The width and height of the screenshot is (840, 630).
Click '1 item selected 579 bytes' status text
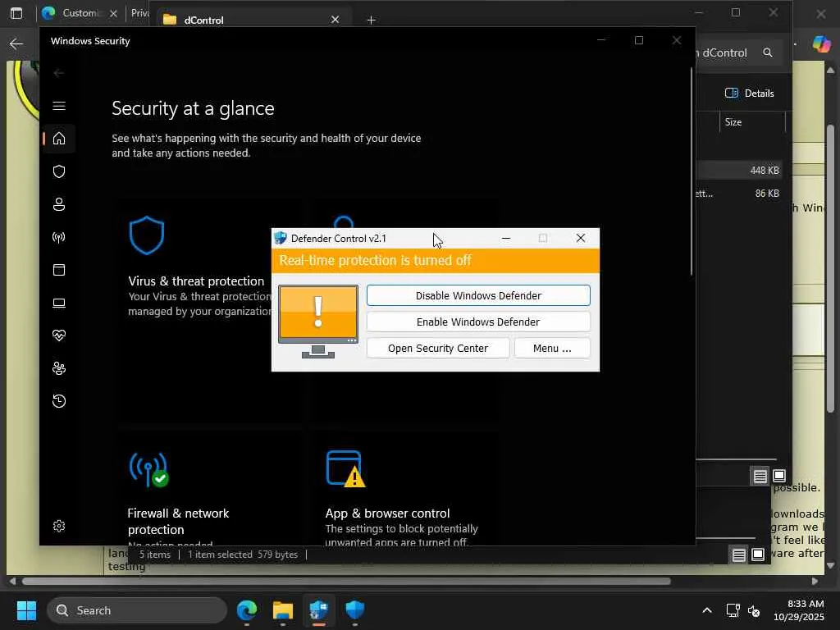243,555
